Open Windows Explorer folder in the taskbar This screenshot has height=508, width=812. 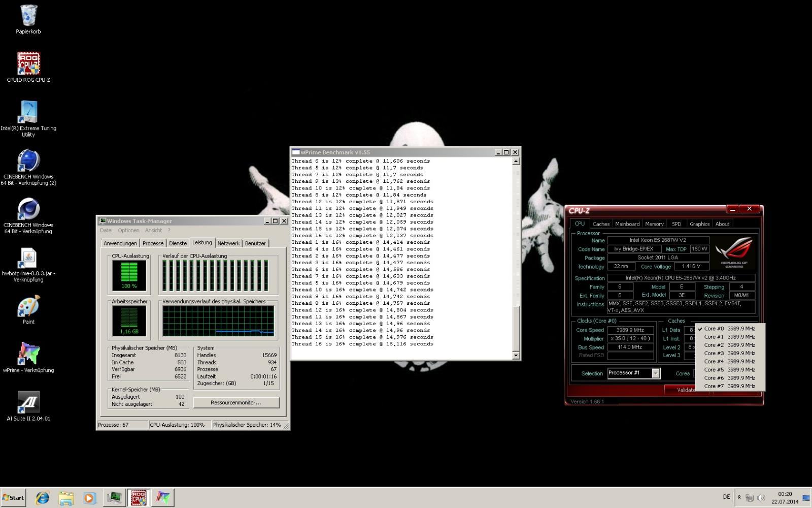pos(66,498)
